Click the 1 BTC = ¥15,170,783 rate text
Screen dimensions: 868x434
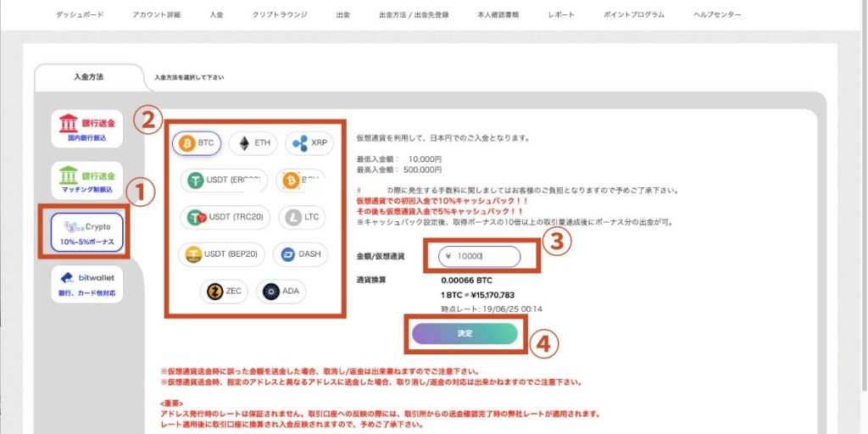click(x=478, y=295)
